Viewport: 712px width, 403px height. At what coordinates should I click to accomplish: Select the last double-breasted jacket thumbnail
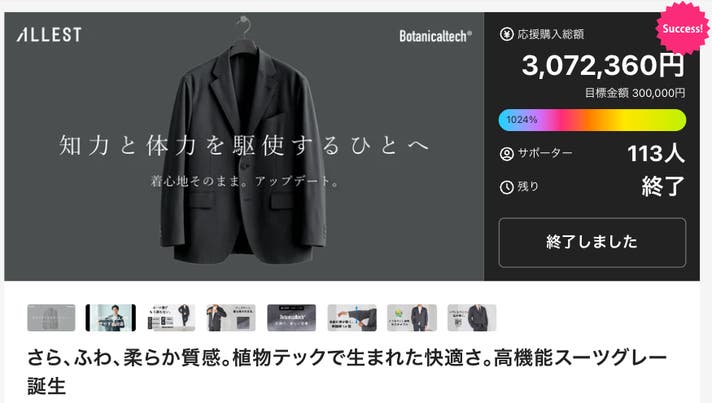[x=472, y=318]
